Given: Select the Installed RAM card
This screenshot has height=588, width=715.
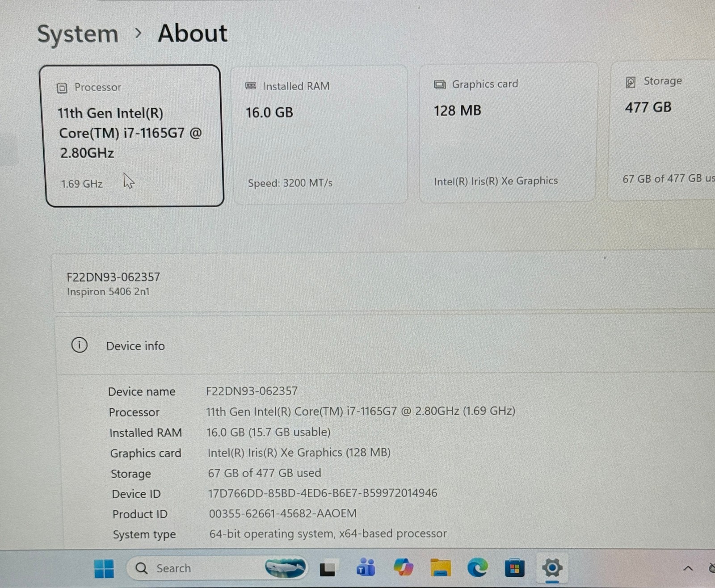Looking at the screenshot, I should pos(320,134).
